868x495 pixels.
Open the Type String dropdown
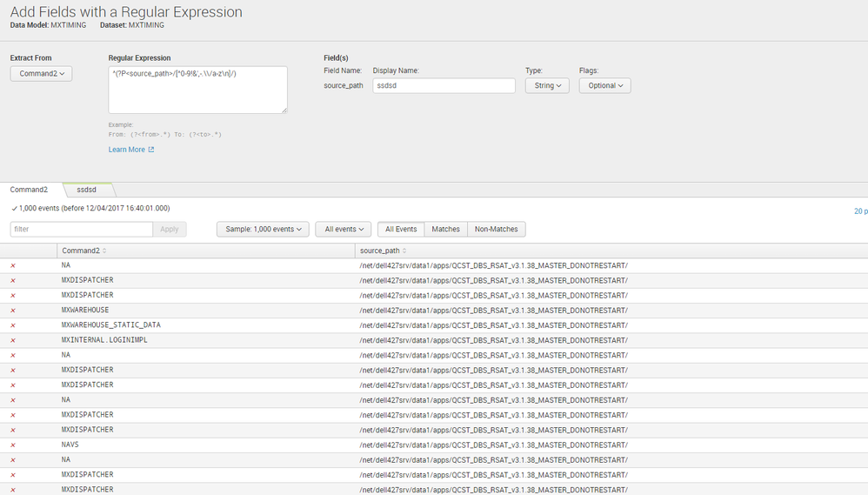click(547, 85)
